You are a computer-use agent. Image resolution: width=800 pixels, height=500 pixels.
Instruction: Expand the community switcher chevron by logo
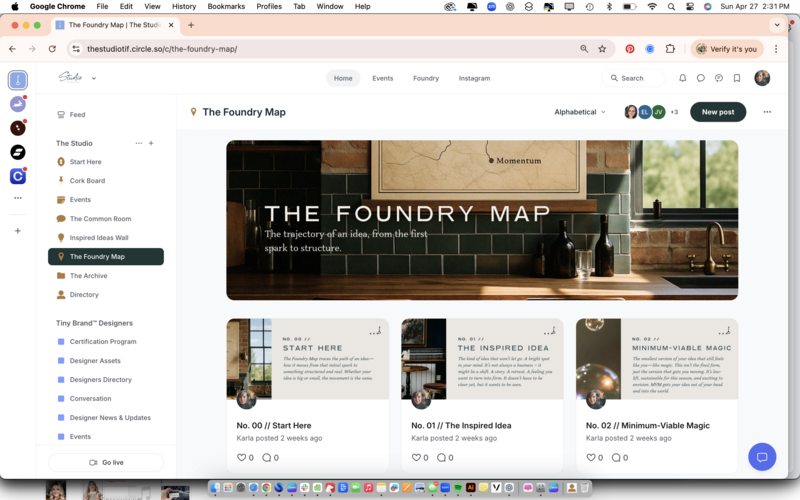coord(94,79)
